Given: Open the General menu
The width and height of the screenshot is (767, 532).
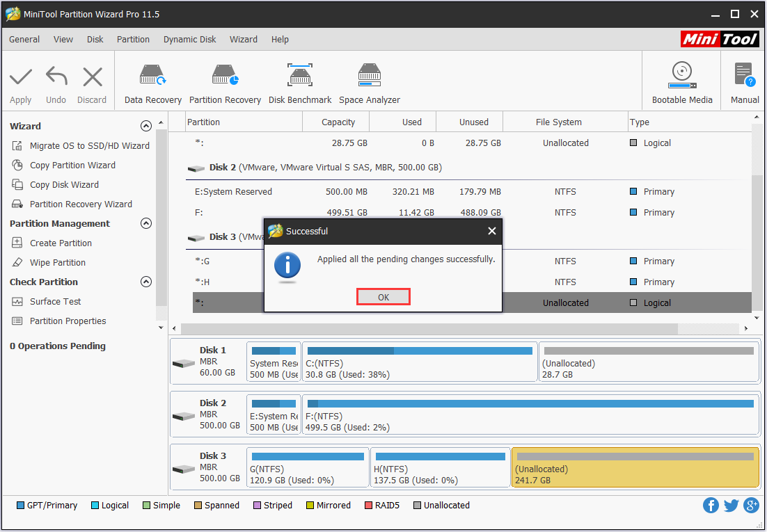Looking at the screenshot, I should 24,40.
